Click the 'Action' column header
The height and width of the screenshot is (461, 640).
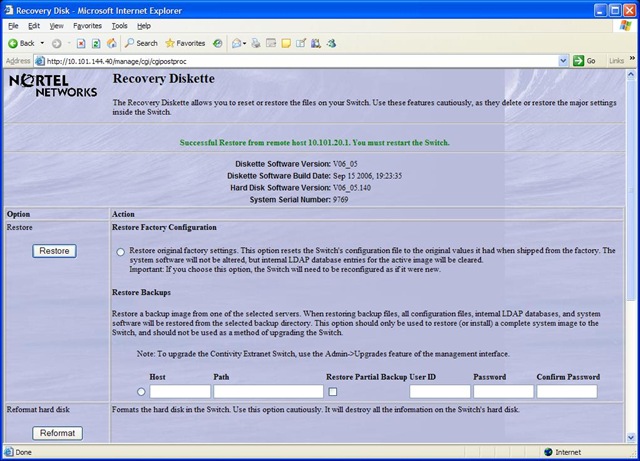tap(123, 214)
